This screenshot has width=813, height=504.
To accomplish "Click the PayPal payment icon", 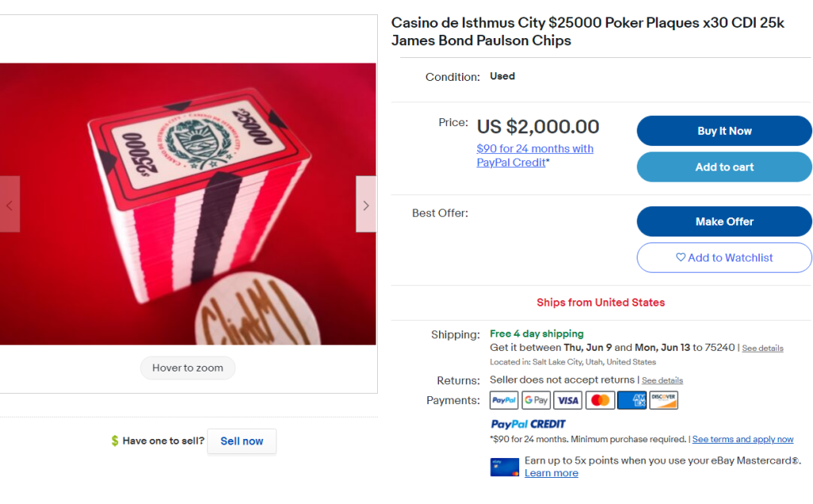I will pyautogui.click(x=504, y=400).
